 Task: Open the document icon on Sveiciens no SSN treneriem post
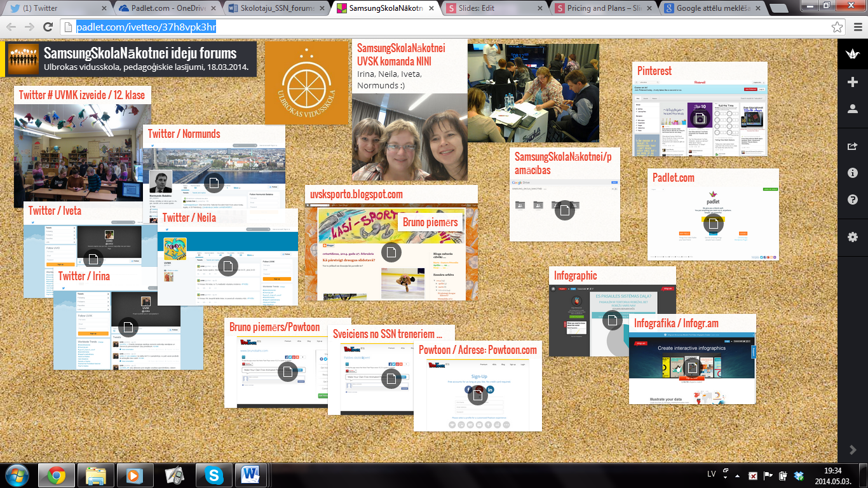pyautogui.click(x=391, y=379)
